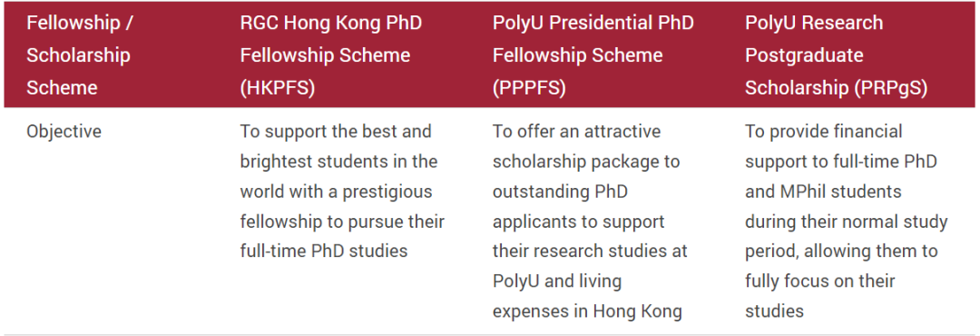Viewport: 980px width, 336px height.
Task: Click 'PolyU and living' text line
Action: coord(557,282)
